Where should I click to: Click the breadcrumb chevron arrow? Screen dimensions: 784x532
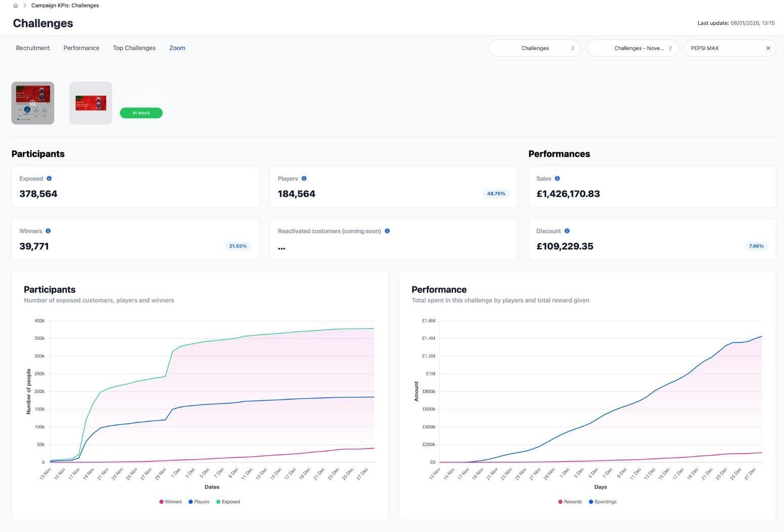[x=24, y=5]
